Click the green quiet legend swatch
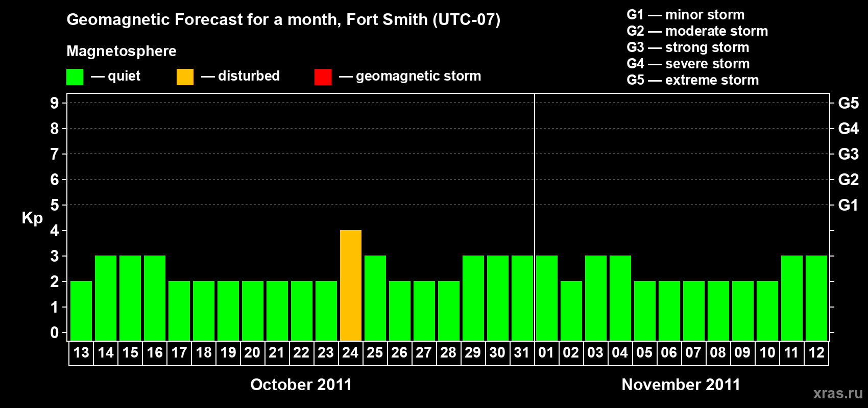Viewport: 868px width, 408px height. (75, 77)
